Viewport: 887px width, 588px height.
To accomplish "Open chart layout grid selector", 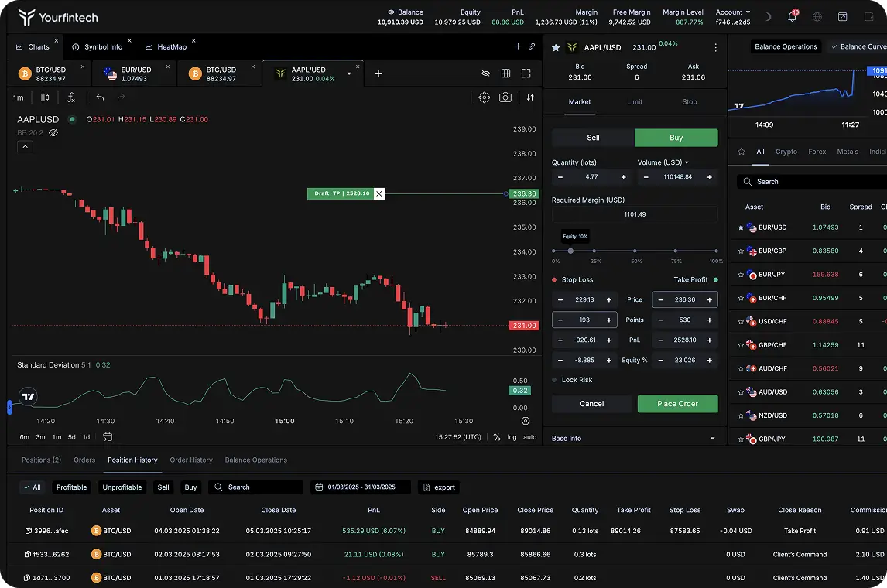I will pyautogui.click(x=505, y=73).
